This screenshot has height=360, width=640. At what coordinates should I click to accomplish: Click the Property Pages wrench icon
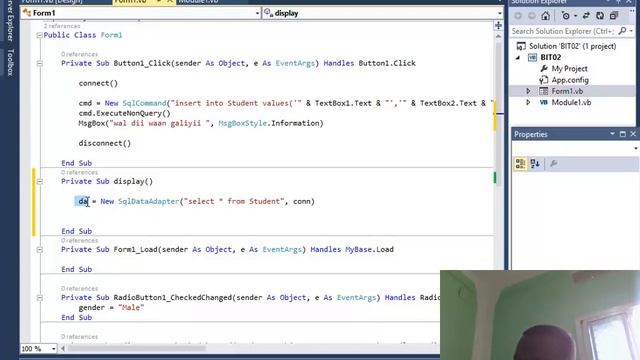pyautogui.click(x=553, y=164)
